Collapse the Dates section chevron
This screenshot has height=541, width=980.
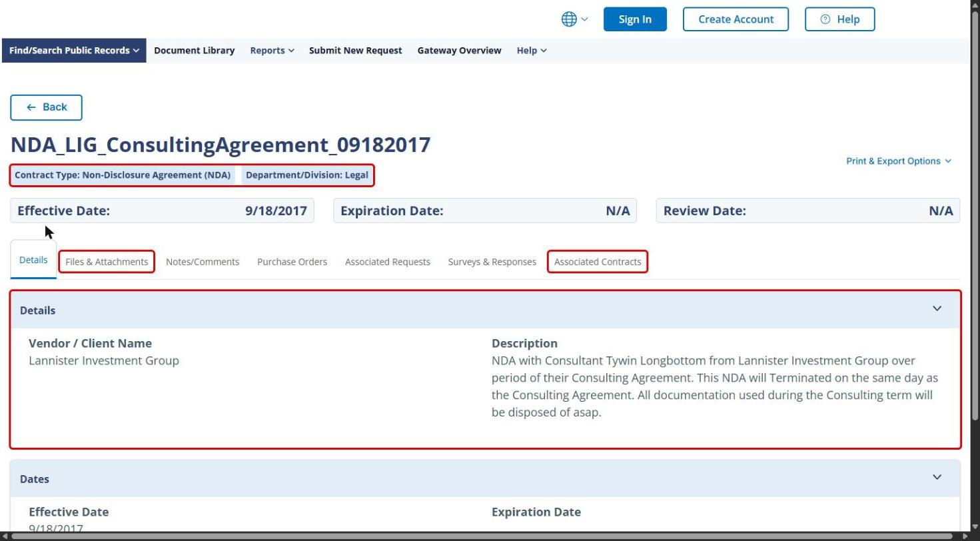[937, 477]
